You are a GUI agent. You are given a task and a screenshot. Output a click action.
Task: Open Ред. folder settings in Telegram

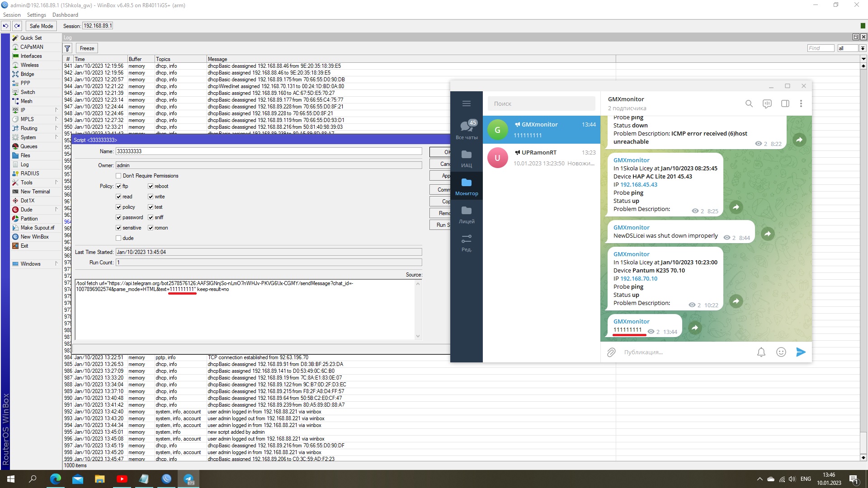467,243
